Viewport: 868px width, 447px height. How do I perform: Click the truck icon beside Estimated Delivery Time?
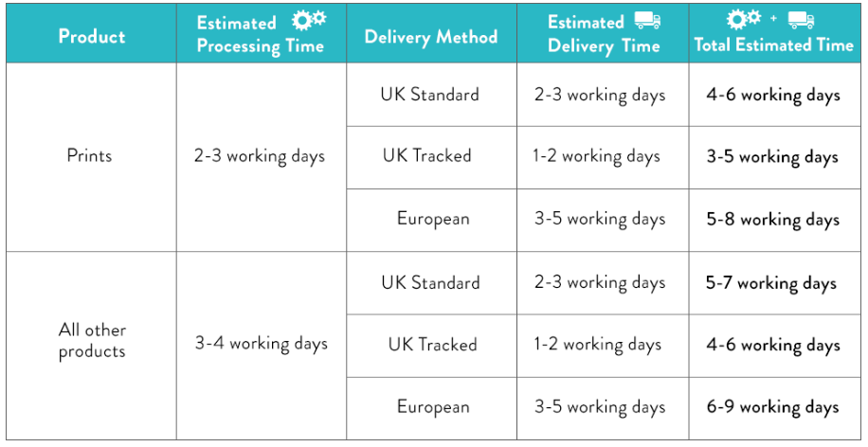point(647,20)
